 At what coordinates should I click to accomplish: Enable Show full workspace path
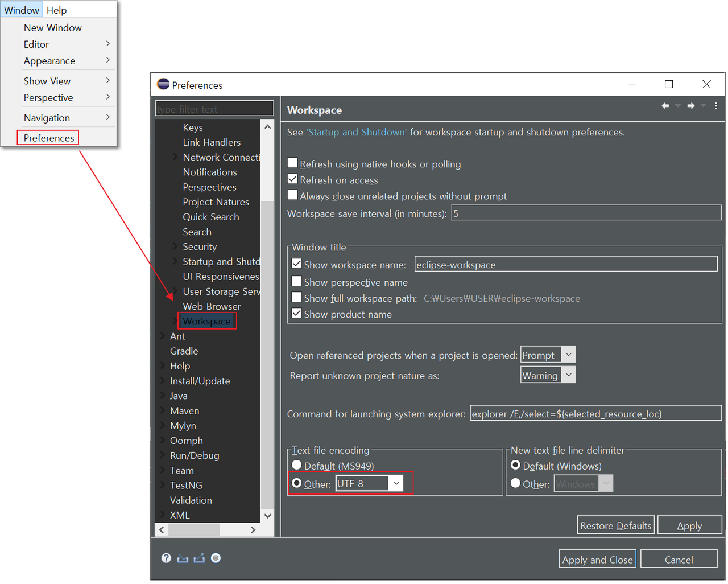click(296, 298)
